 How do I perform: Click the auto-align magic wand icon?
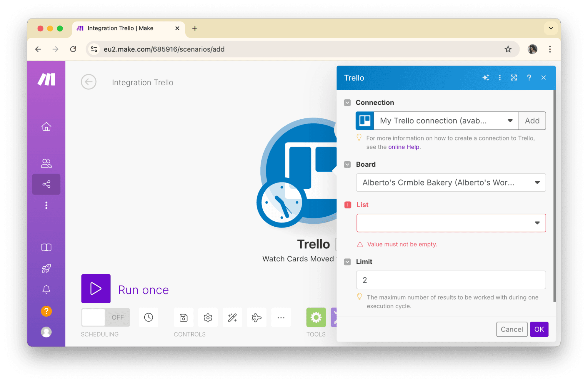tap(232, 317)
